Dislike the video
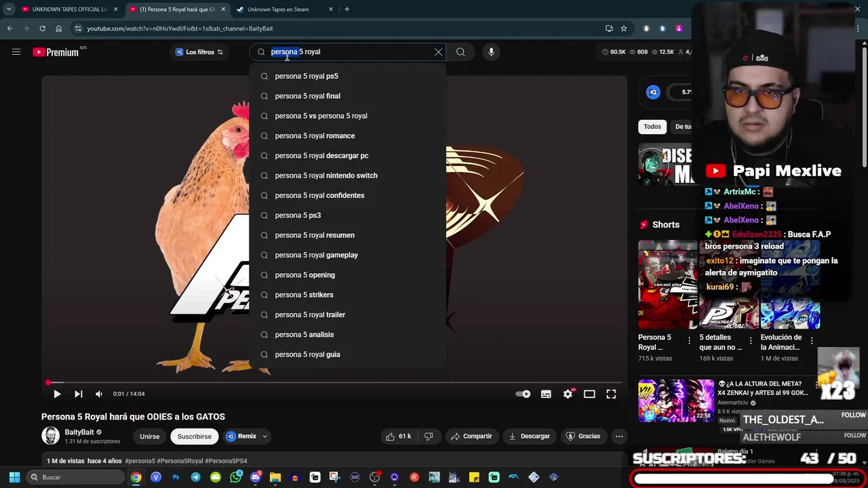The height and width of the screenshot is (488, 868). click(429, 436)
